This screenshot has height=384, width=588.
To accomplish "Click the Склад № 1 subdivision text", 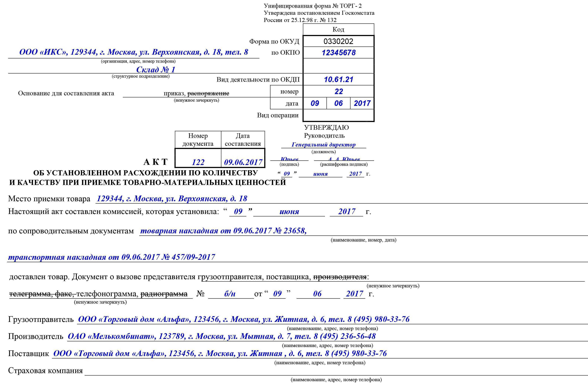I will [156, 70].
